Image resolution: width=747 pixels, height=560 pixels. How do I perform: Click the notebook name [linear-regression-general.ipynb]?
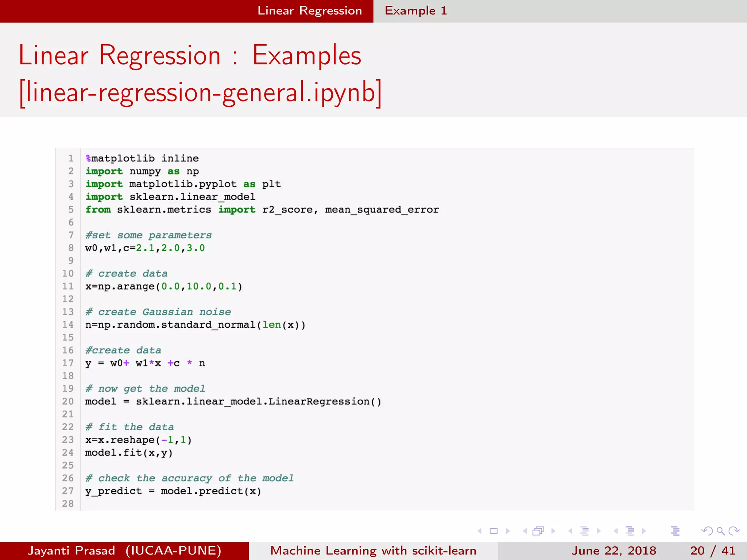pos(200,93)
